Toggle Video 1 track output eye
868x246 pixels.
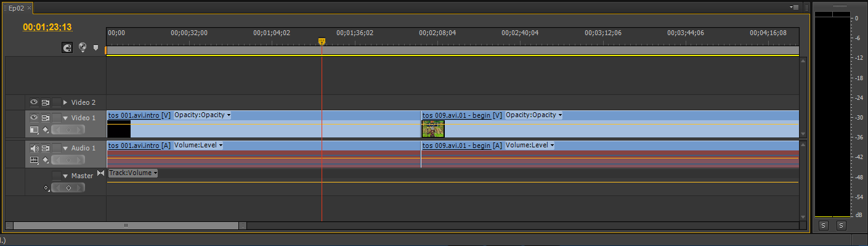(34, 118)
